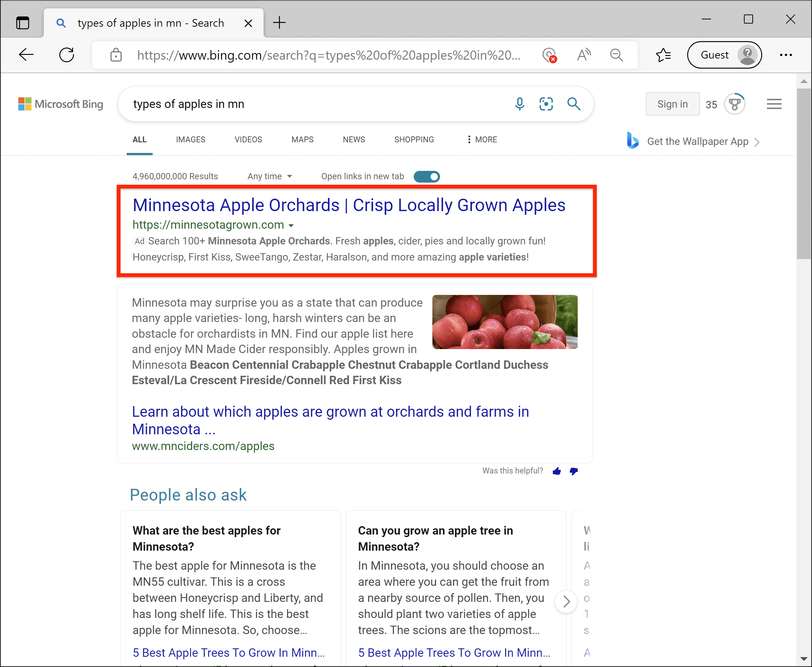Screen dimensions: 812x667
Task: Open visual search camera icon
Action: (x=546, y=104)
